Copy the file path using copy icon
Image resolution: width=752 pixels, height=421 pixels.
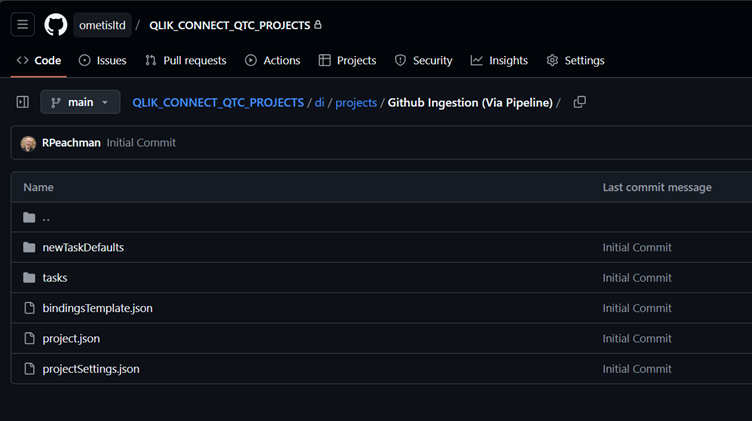(580, 102)
